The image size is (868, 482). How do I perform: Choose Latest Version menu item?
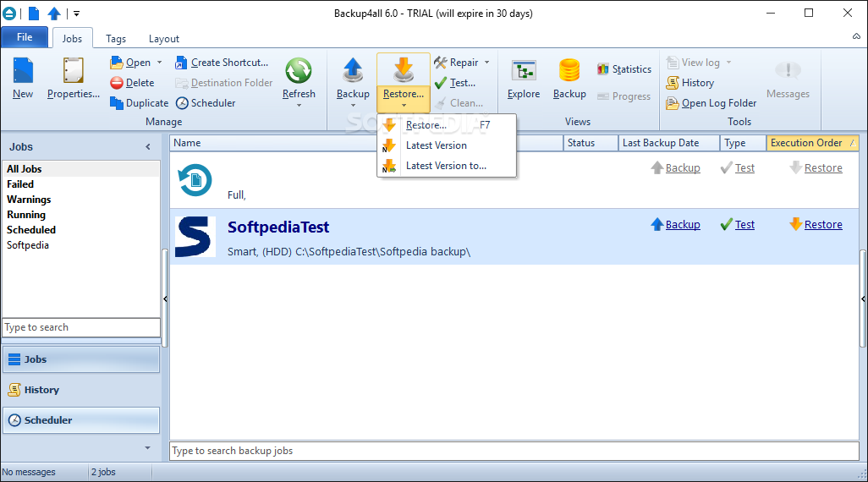(446, 145)
